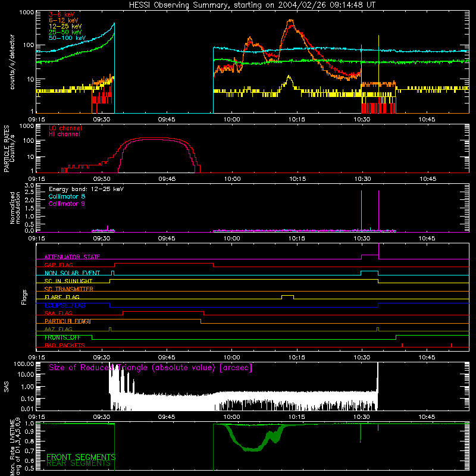Click the ATTENUATOR_STATE flag label
Viewport: 476px width, 476px height.
click(72, 257)
